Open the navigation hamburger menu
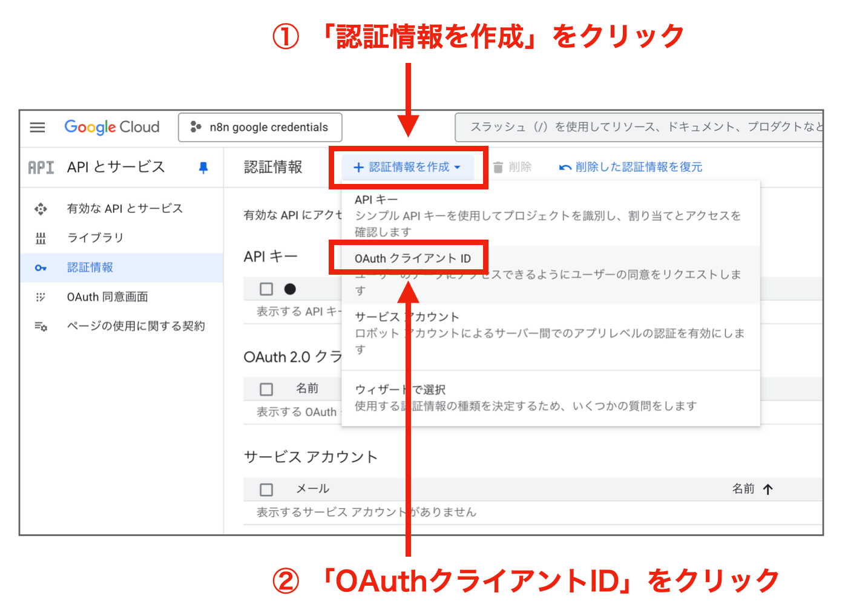This screenshot has width=845, height=616. coord(38,127)
